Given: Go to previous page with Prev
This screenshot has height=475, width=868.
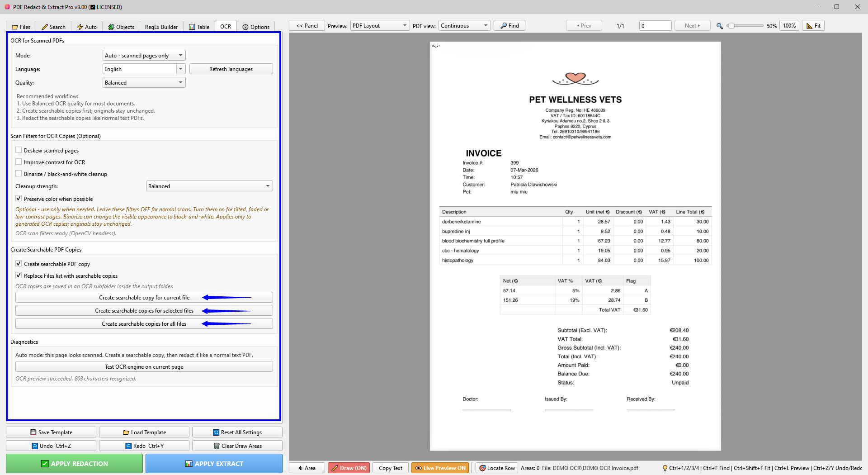Looking at the screenshot, I should [584, 26].
